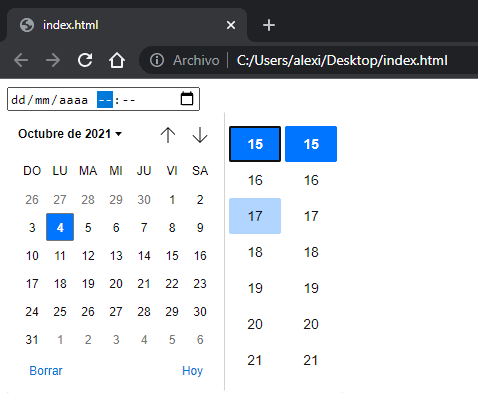The width and height of the screenshot is (478, 402).
Task: Select October 20 in the calendar
Action: (x=116, y=284)
